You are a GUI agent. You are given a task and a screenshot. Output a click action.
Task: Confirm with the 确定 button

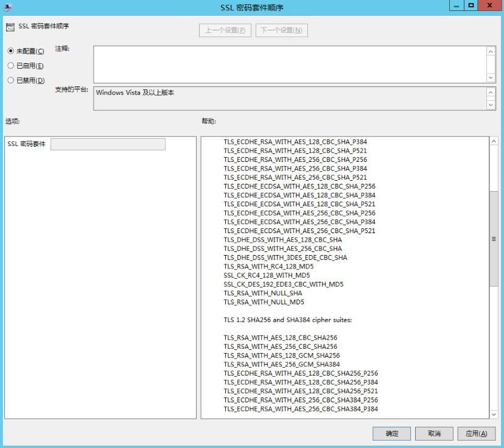pyautogui.click(x=391, y=433)
